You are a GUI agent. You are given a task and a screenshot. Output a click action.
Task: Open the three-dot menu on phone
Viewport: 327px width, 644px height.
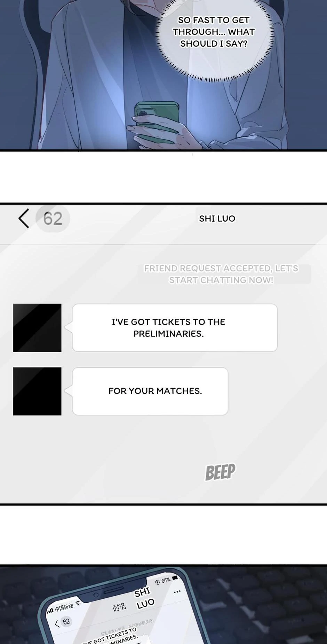click(177, 591)
